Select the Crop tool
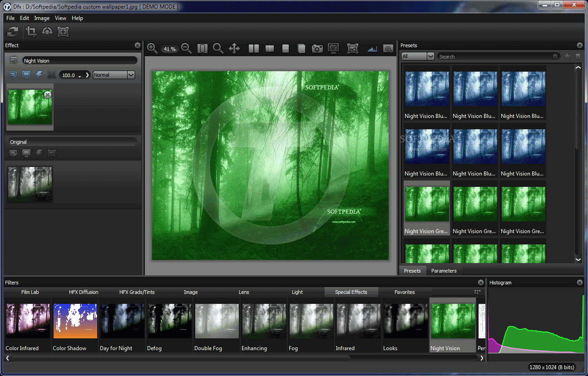This screenshot has width=588, height=376. click(x=31, y=31)
